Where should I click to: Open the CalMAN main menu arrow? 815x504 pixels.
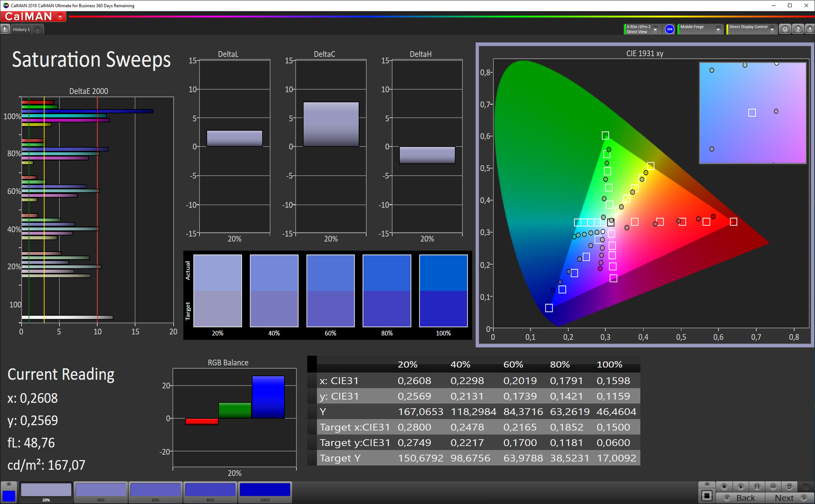[x=60, y=17]
